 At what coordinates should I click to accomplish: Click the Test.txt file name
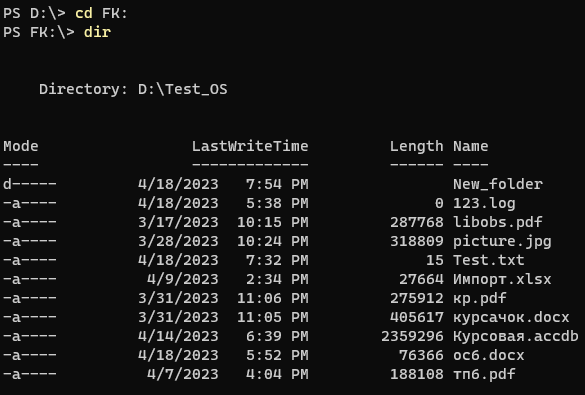point(489,260)
